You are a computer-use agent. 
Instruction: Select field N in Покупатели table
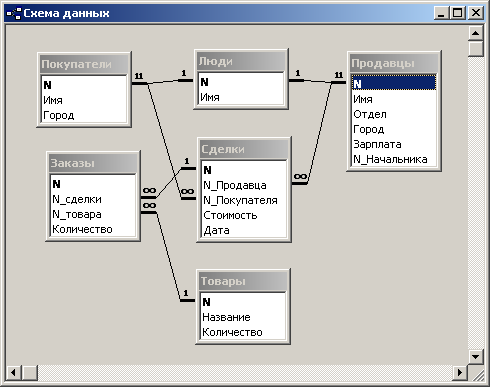tap(84, 85)
